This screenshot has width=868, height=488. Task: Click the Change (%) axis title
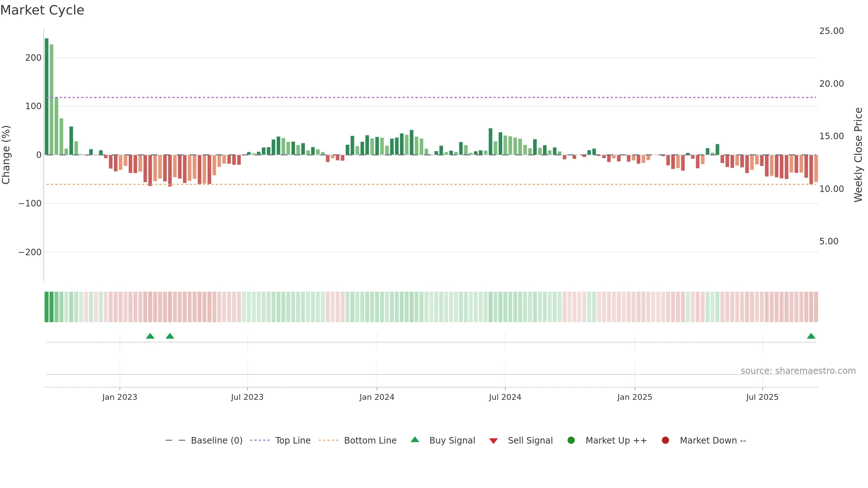click(6, 155)
